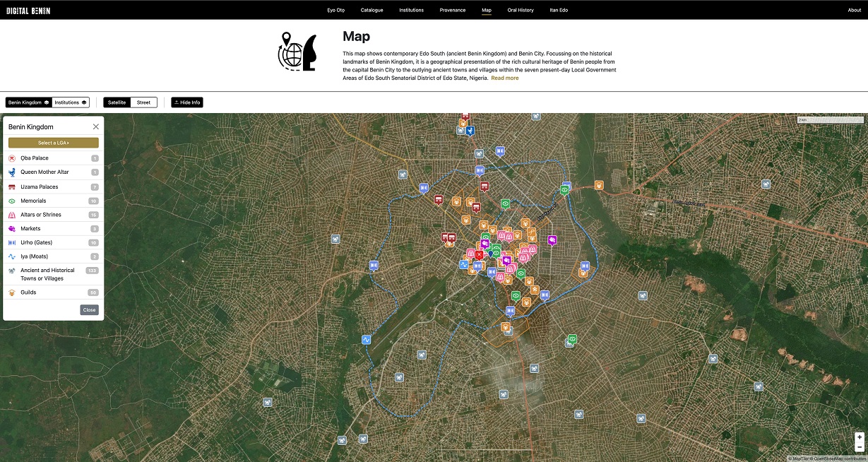Switch map to Satellite view
Screen dimensions: 868x462
(117, 102)
